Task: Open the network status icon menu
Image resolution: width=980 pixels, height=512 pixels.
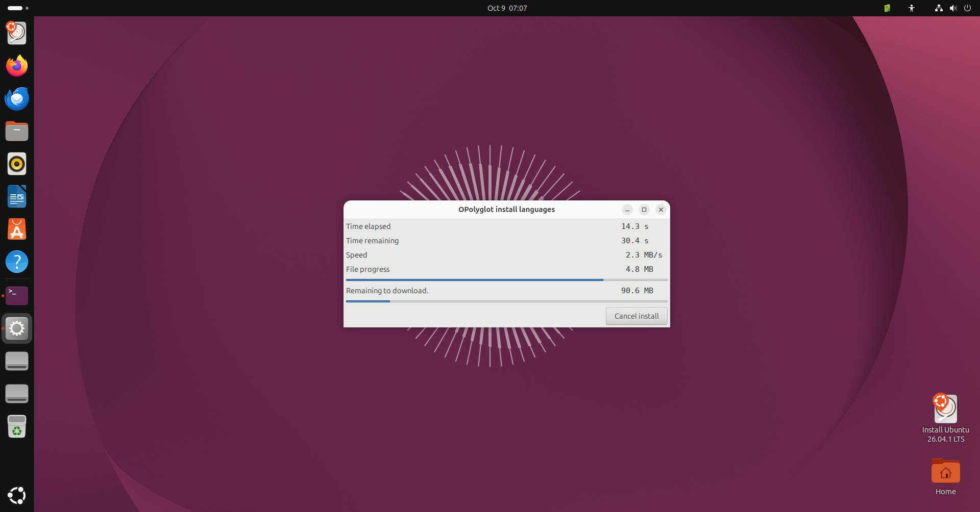Action: 939,8
